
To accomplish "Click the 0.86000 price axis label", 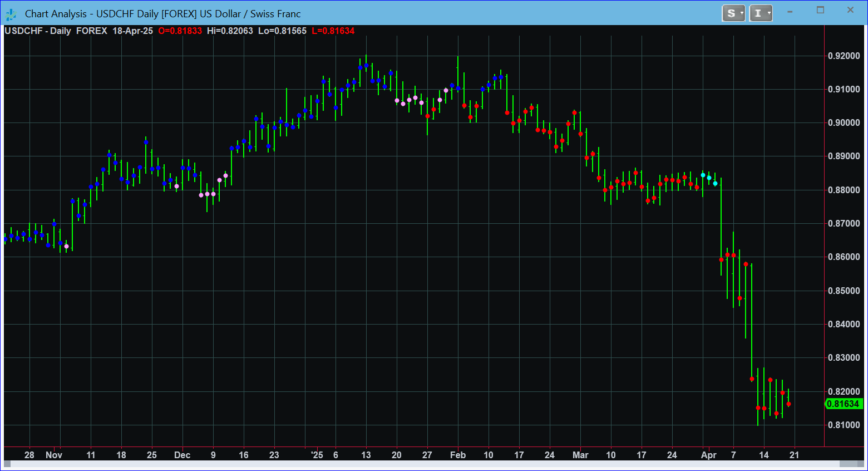I will click(x=844, y=257).
